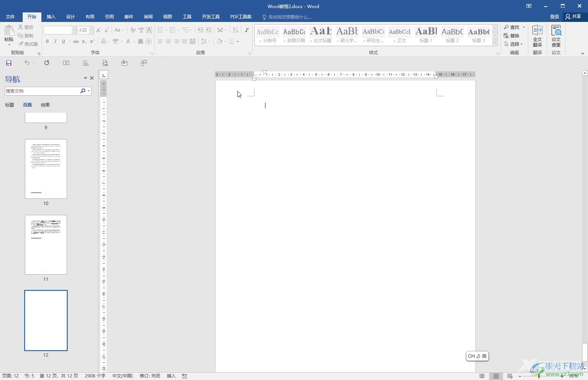
Task: Select page 11 thumbnail in navigation
Action: [x=46, y=245]
